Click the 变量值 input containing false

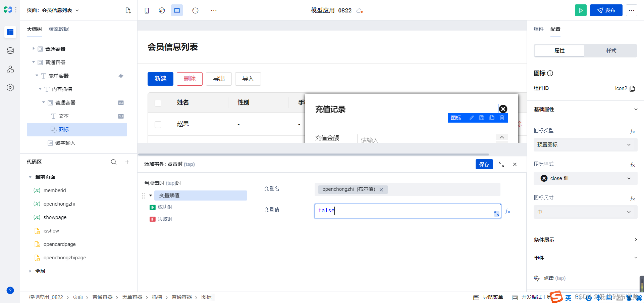tap(408, 211)
